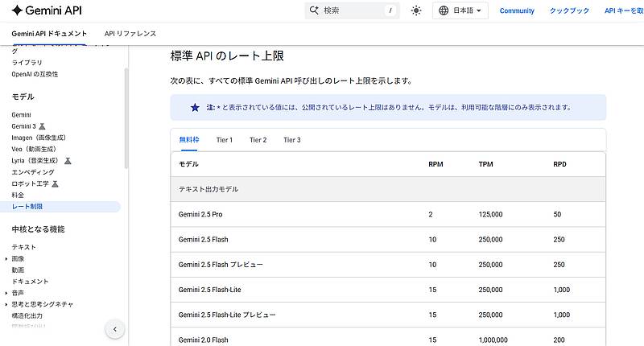
Task: Click the Gemini 2.5 Flash プレビュー row name
Action: 221,265
